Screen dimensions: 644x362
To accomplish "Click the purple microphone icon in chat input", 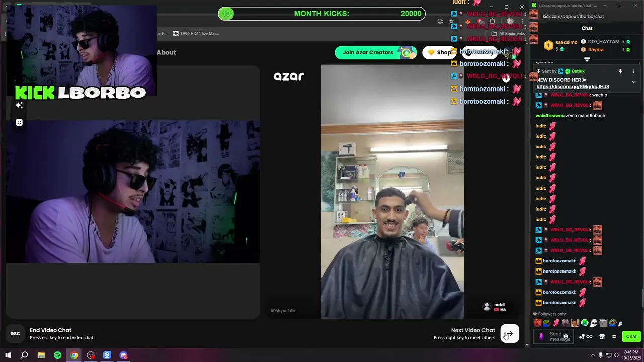I will coord(541,337).
